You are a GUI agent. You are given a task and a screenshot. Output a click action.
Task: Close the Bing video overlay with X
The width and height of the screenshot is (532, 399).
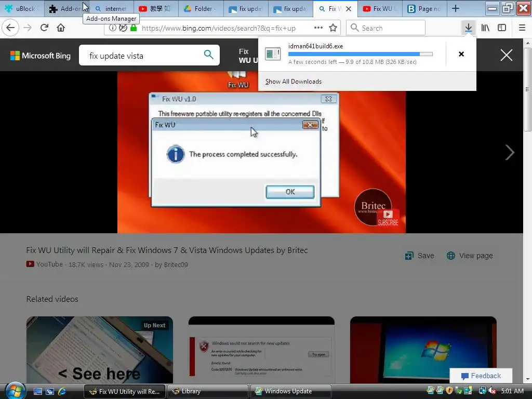coord(506,55)
